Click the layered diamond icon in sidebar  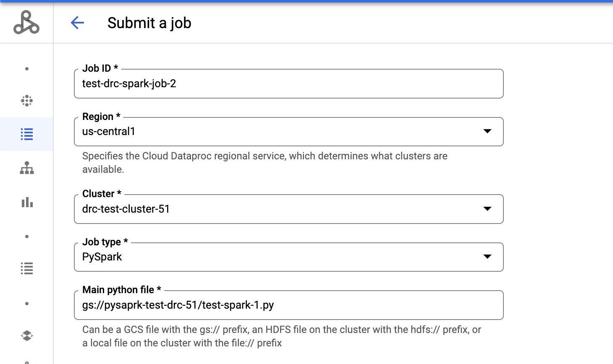coord(27,335)
